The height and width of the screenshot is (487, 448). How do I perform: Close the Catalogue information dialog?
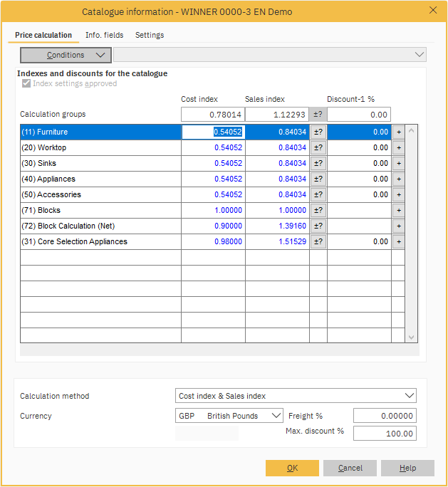(433, 10)
